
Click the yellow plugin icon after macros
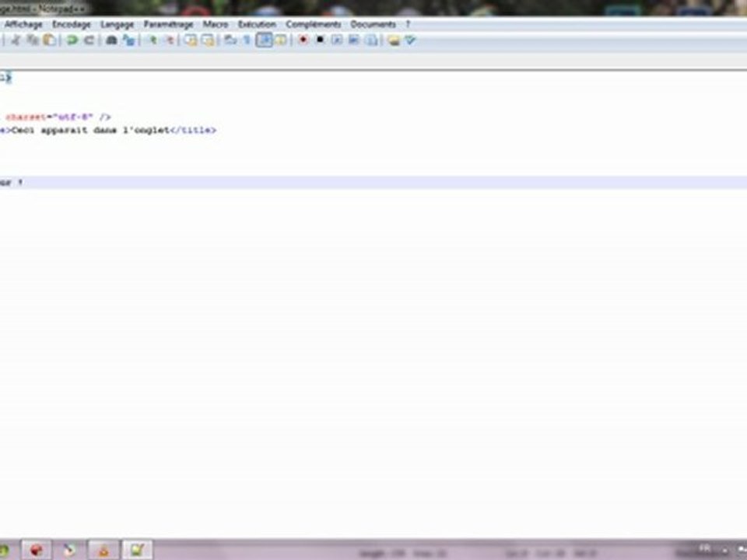pyautogui.click(x=394, y=40)
